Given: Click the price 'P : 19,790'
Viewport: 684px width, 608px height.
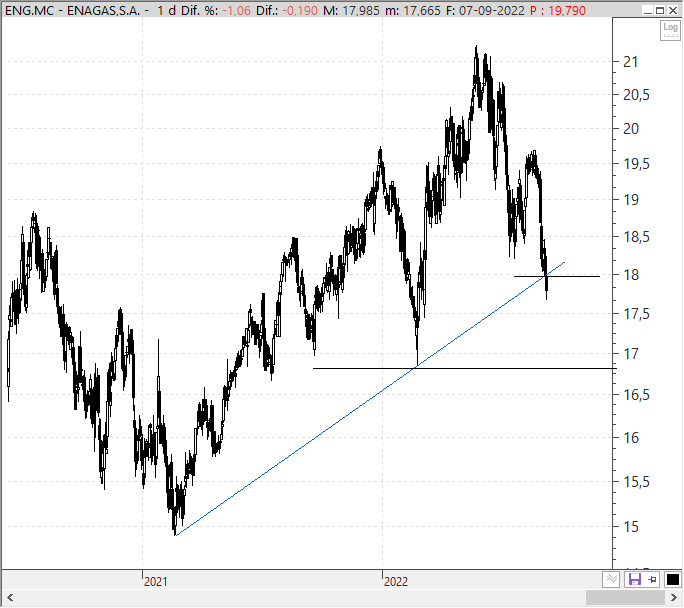Looking at the screenshot, I should click(557, 10).
